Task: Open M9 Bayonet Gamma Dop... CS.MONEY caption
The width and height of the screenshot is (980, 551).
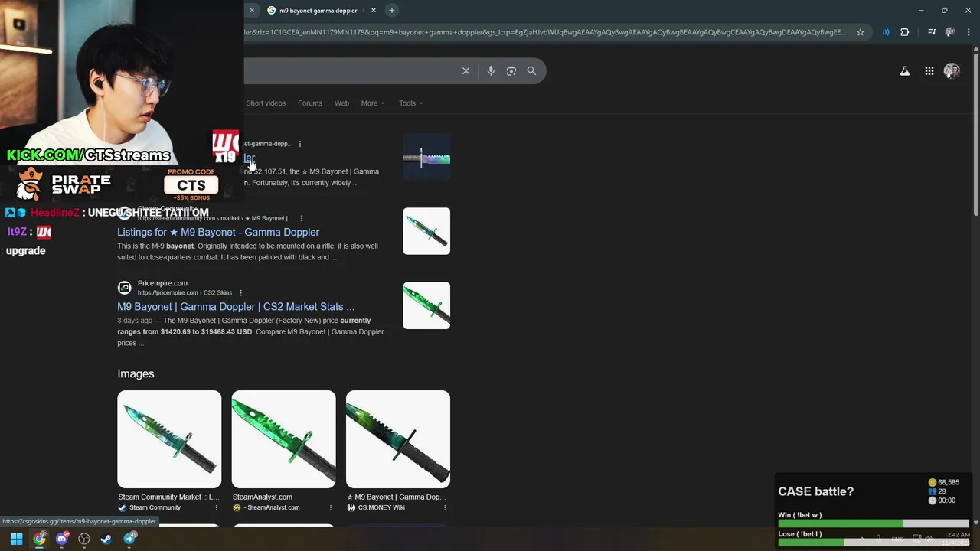Action: 397,497
